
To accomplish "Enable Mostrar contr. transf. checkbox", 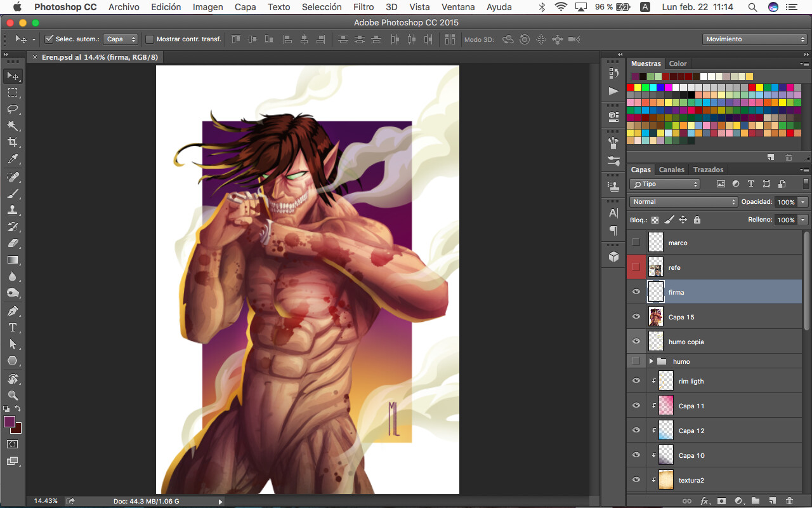I will [150, 39].
